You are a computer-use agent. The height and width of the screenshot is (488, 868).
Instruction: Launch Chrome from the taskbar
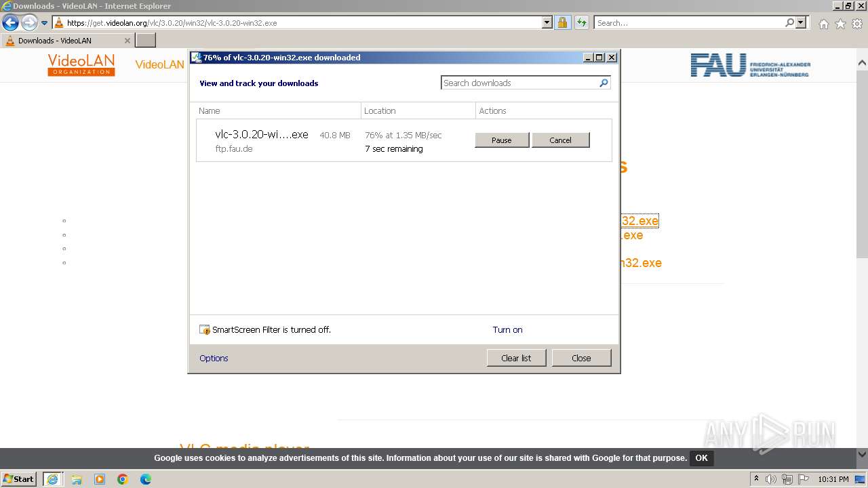point(123,479)
